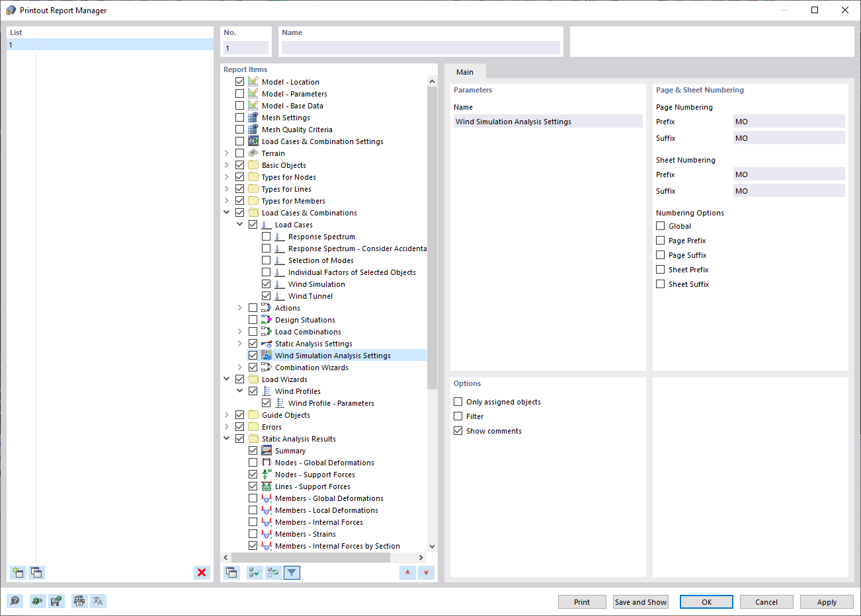Enable the Model - Location report item
The image size is (861, 616).
pyautogui.click(x=239, y=81)
